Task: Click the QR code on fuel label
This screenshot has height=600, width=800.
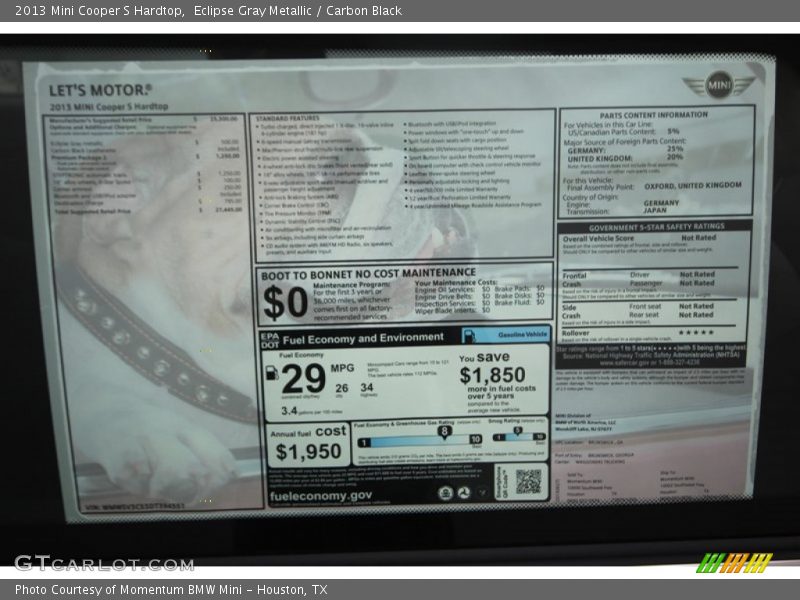Action: click(x=528, y=481)
